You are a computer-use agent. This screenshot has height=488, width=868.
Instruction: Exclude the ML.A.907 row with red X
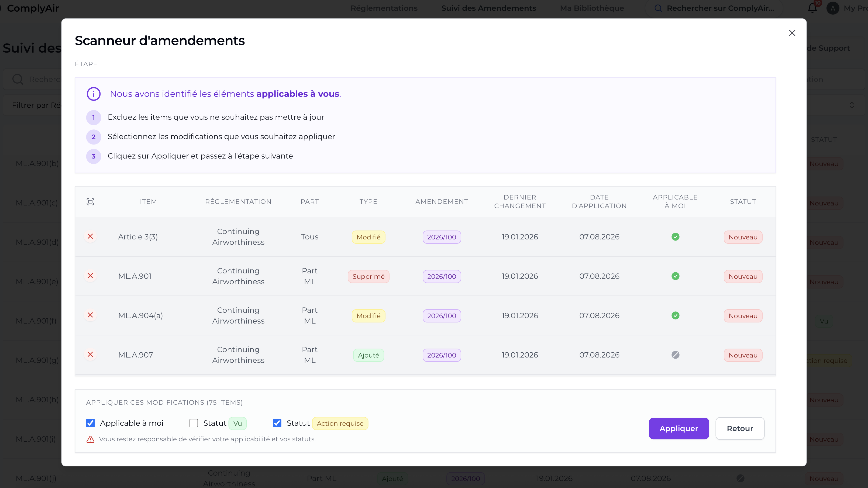(x=90, y=355)
